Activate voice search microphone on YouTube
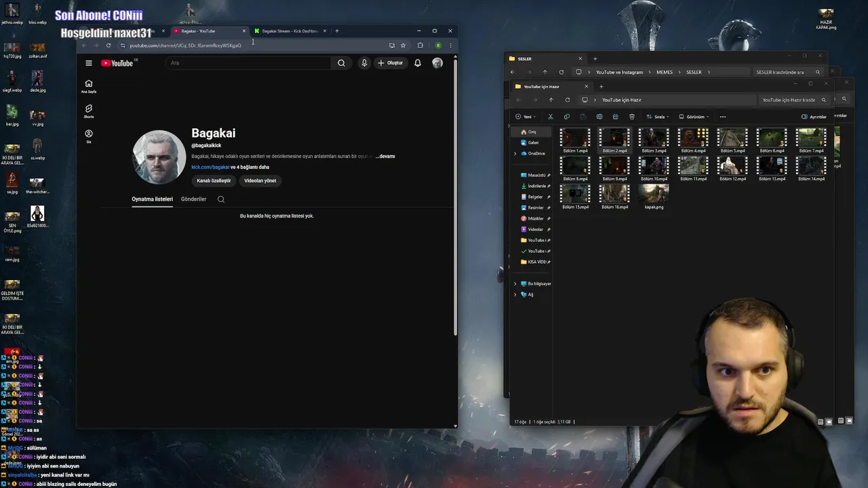 coord(364,63)
